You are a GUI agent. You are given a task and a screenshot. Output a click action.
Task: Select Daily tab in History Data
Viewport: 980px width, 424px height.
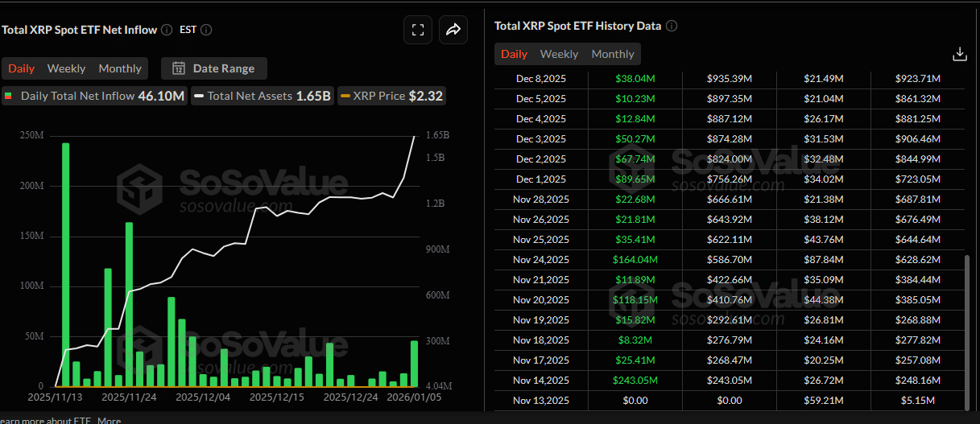pyautogui.click(x=514, y=54)
